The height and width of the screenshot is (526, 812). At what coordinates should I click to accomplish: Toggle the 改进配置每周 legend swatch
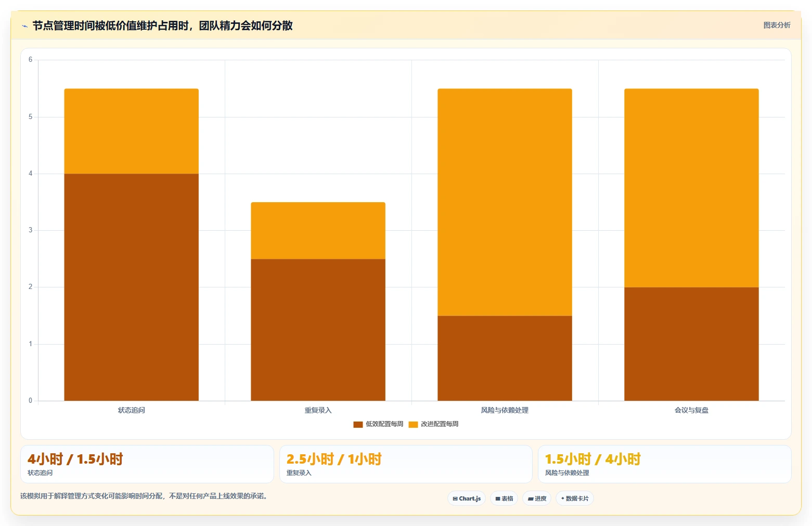(x=413, y=425)
